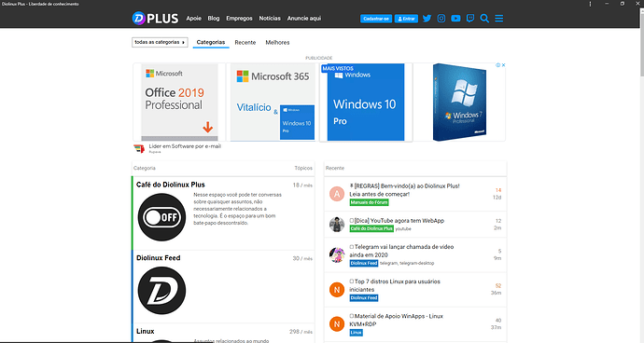Click the '18 / mês' topic count

[x=302, y=185]
